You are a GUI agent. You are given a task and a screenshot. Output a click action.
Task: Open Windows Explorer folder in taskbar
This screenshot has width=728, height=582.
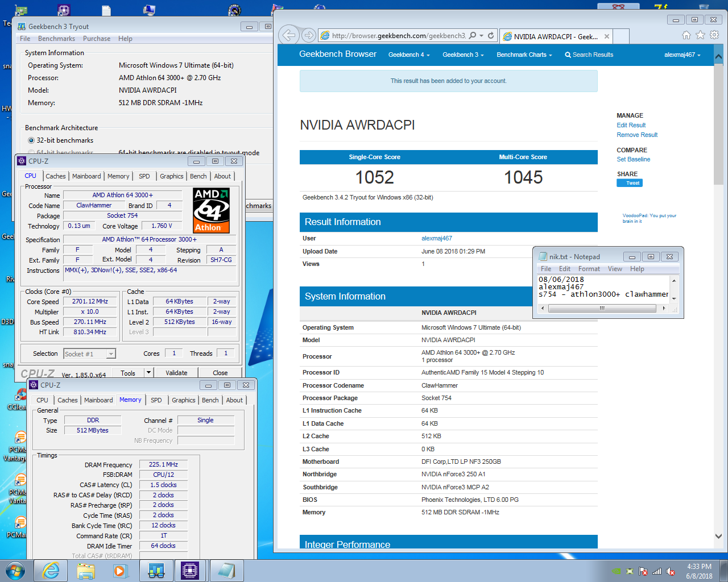(86, 571)
